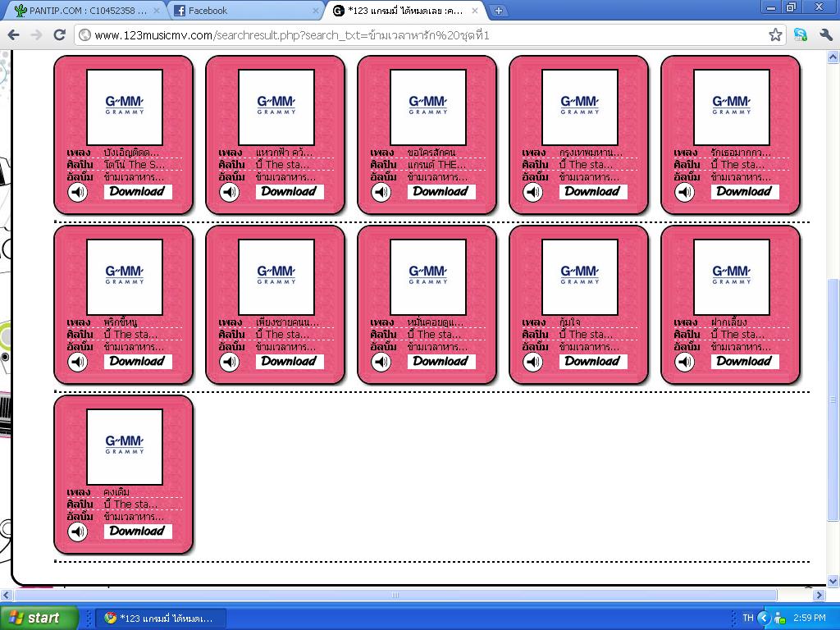Download the song กุ้มใจ
This screenshot has height=630, width=840.
click(x=593, y=361)
